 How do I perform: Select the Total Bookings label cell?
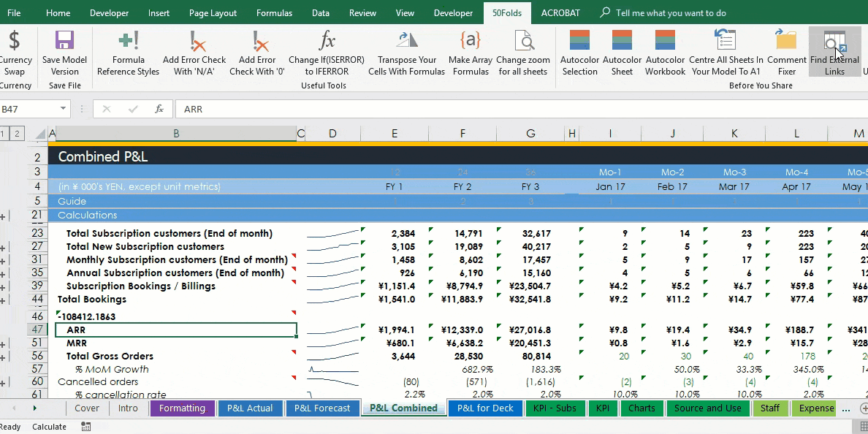pyautogui.click(x=176, y=300)
